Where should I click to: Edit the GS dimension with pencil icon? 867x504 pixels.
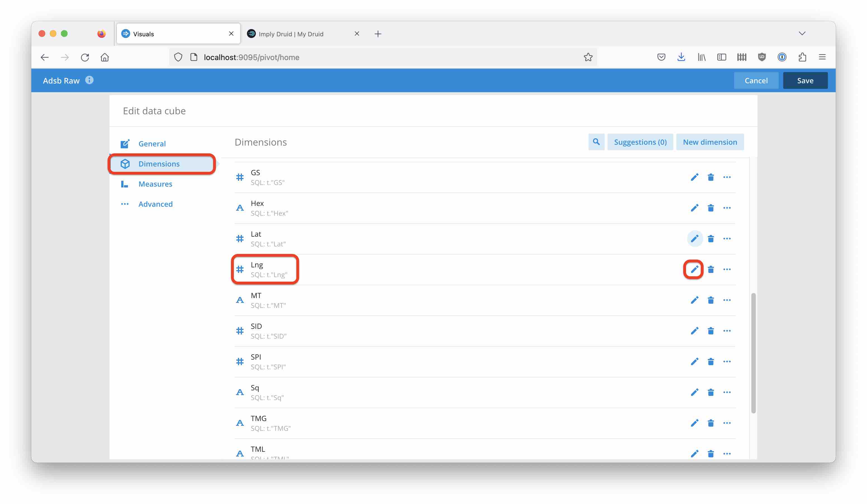point(694,177)
